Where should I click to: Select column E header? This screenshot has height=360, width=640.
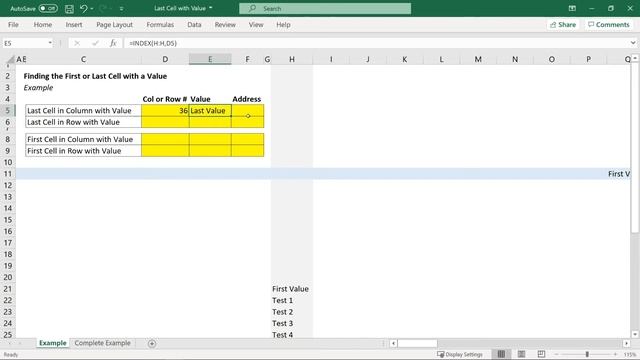point(210,59)
